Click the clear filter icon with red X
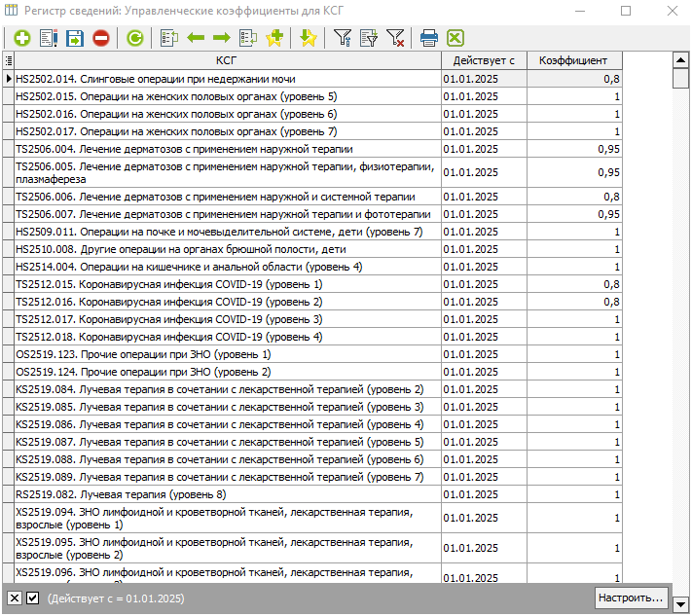Image resolution: width=692 pixels, height=616 pixels. (395, 39)
